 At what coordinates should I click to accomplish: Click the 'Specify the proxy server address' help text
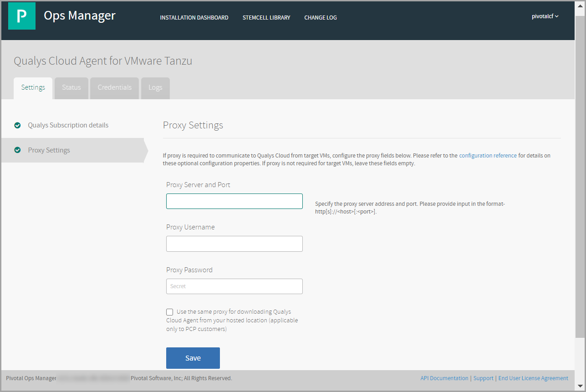(x=410, y=208)
